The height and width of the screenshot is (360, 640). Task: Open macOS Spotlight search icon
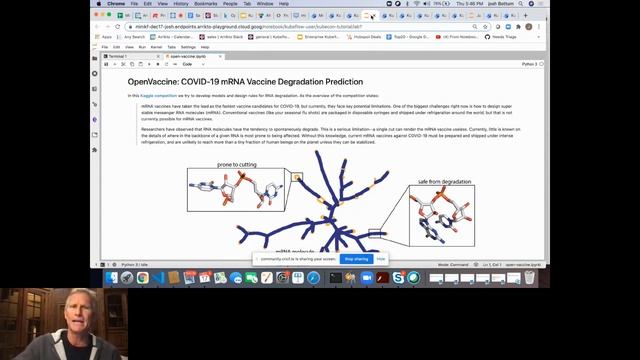click(x=521, y=4)
